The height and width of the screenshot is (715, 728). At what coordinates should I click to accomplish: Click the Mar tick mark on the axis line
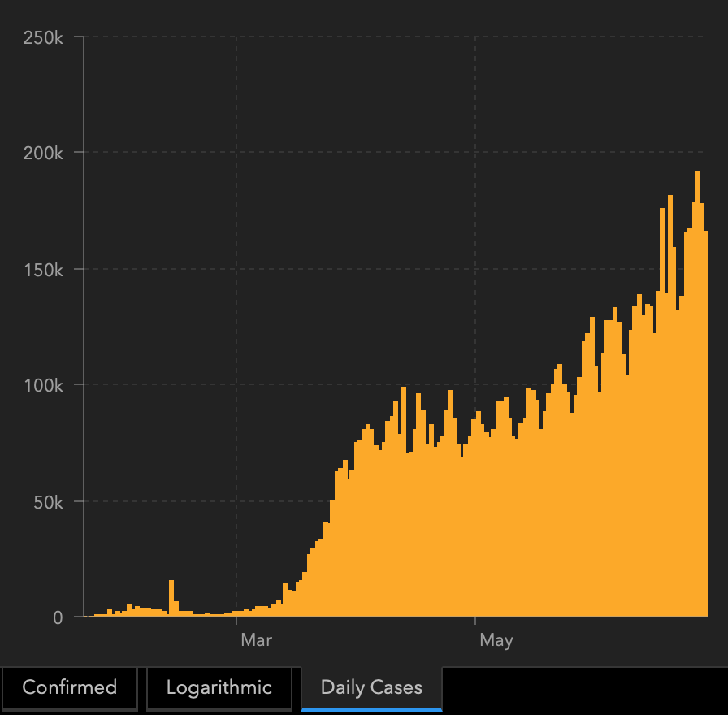click(236, 622)
